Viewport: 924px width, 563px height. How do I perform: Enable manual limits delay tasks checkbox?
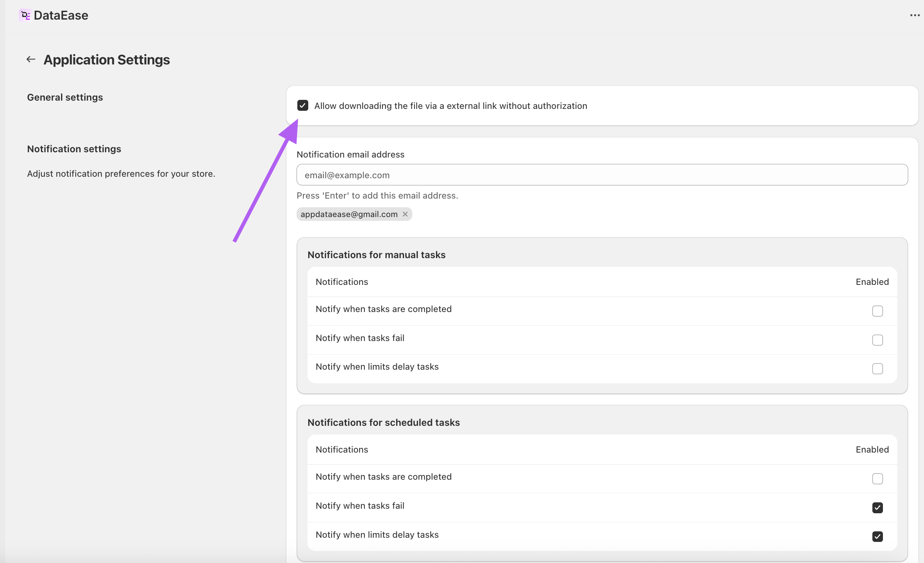tap(877, 369)
